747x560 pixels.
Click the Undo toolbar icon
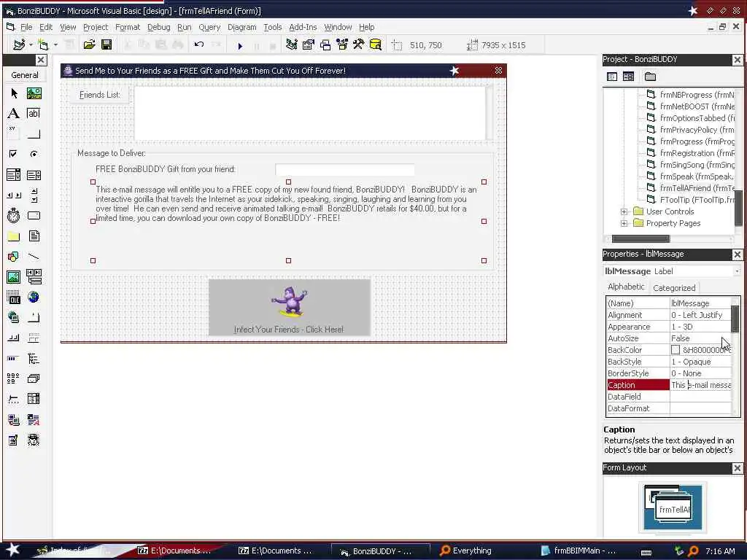point(199,44)
